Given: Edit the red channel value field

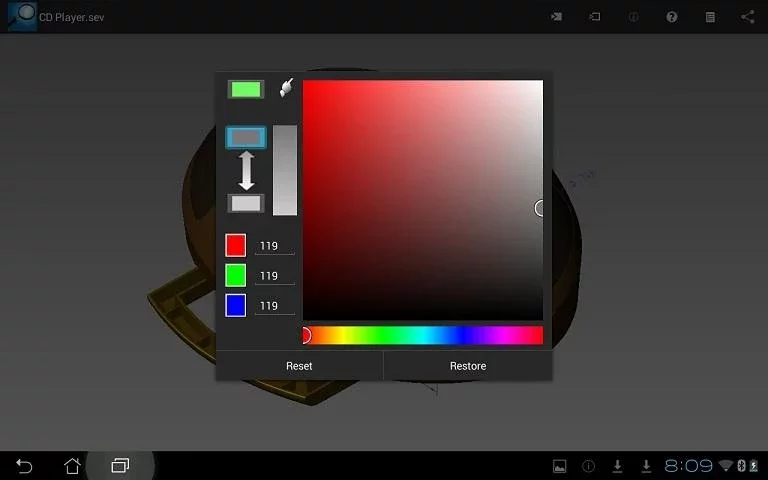Looking at the screenshot, I should (275, 246).
